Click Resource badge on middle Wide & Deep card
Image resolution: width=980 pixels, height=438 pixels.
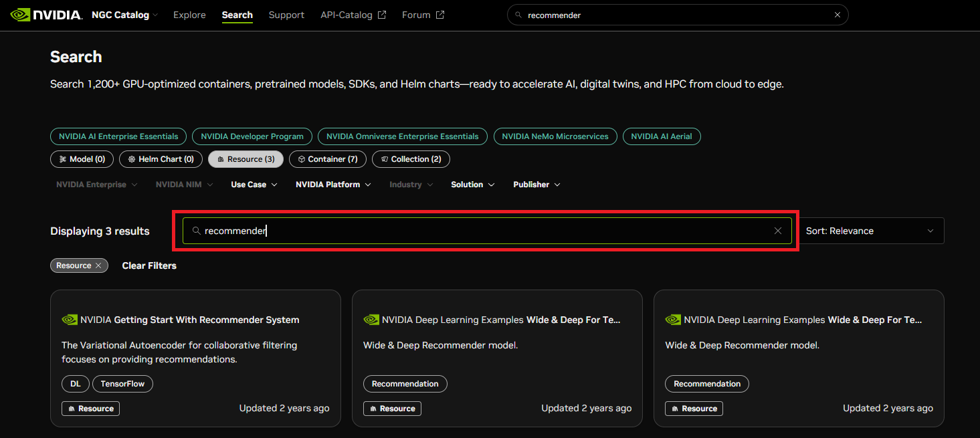[x=392, y=409]
